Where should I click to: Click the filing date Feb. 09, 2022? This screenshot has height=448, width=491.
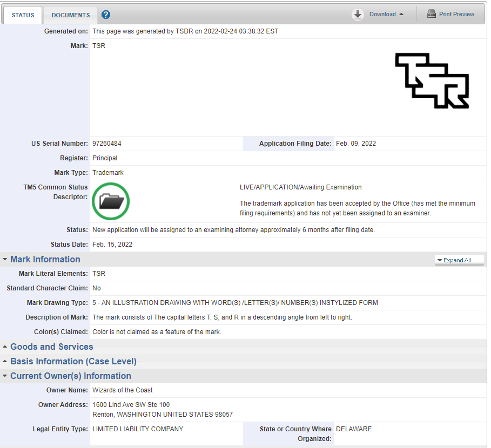356,144
